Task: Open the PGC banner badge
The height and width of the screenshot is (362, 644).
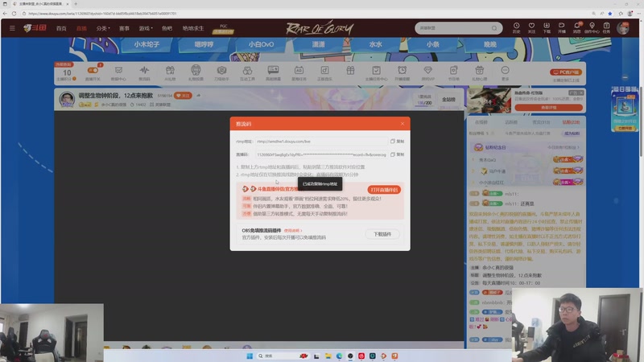Action: coord(223,29)
